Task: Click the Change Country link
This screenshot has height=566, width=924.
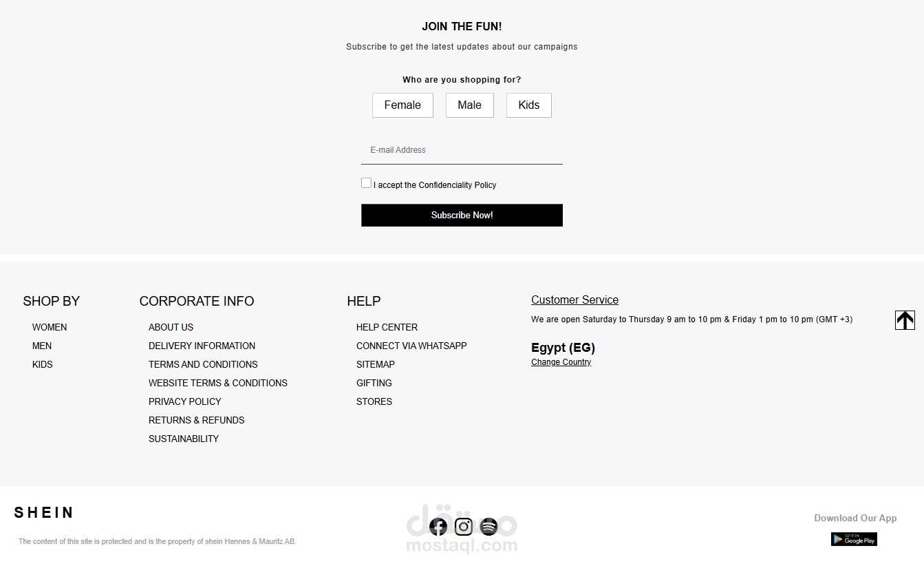Action: click(561, 362)
